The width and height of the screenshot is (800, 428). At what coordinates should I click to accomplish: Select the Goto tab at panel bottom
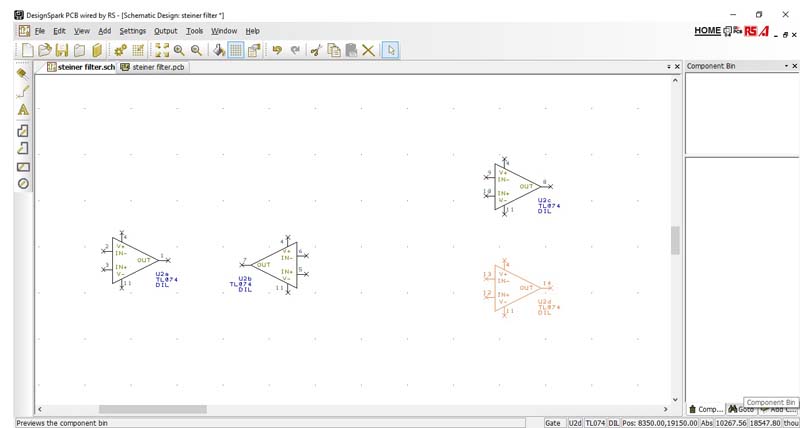click(741, 409)
